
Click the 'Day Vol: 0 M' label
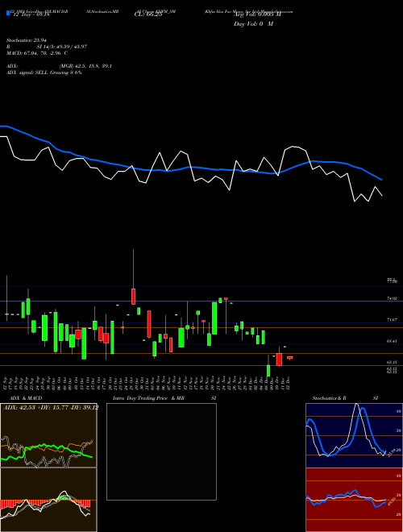[253, 23]
